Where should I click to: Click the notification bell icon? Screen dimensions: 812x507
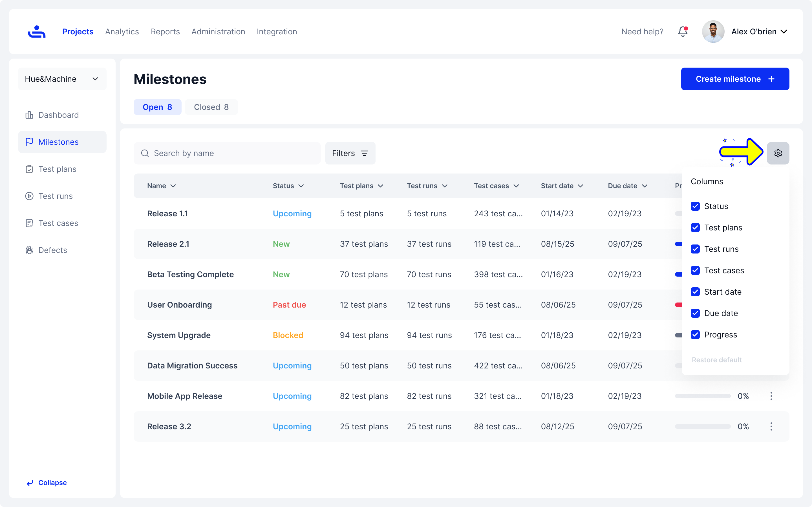tap(683, 32)
